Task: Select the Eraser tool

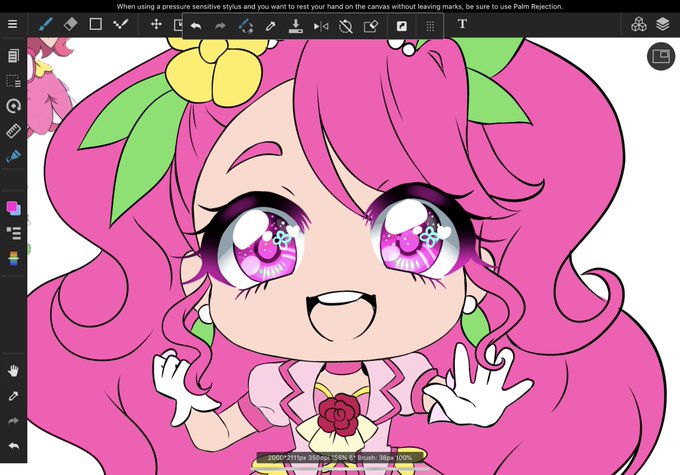Action: click(70, 24)
